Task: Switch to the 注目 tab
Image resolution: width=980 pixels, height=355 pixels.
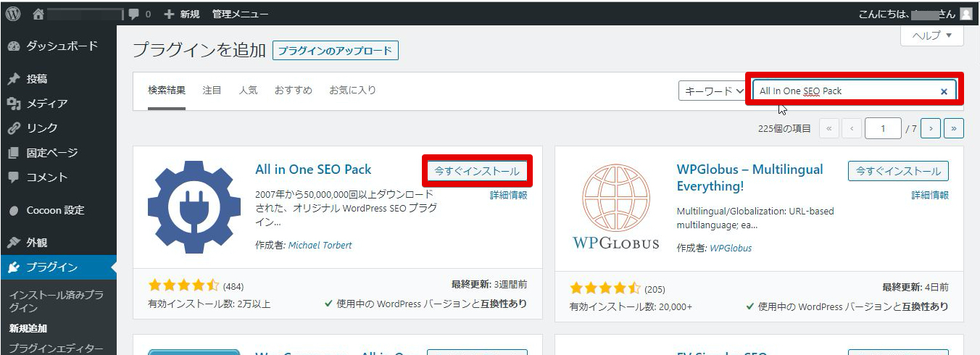Action: (212, 91)
